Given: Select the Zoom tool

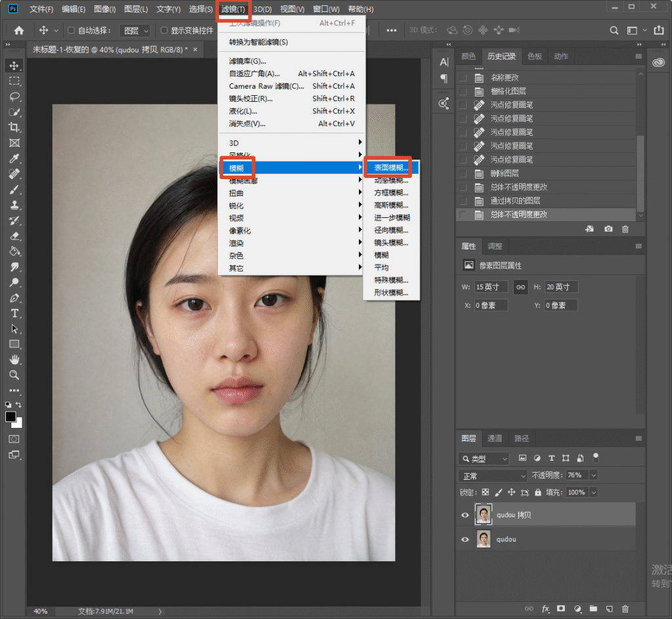Looking at the screenshot, I should click(14, 375).
